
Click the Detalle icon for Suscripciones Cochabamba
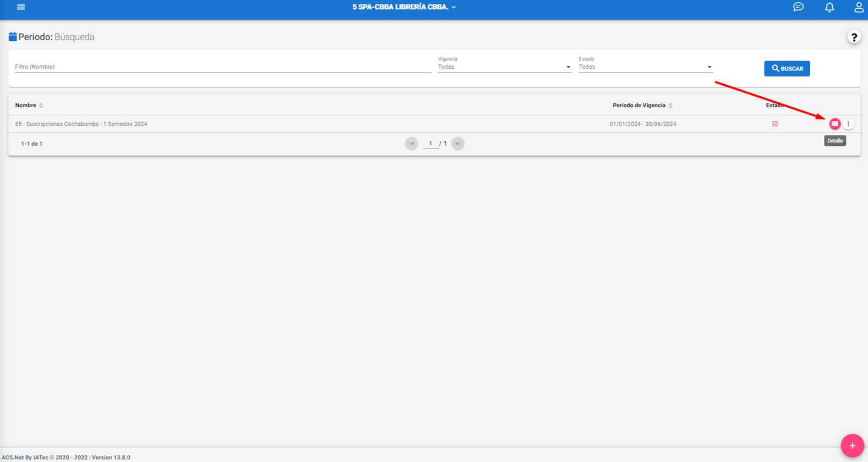click(x=835, y=124)
